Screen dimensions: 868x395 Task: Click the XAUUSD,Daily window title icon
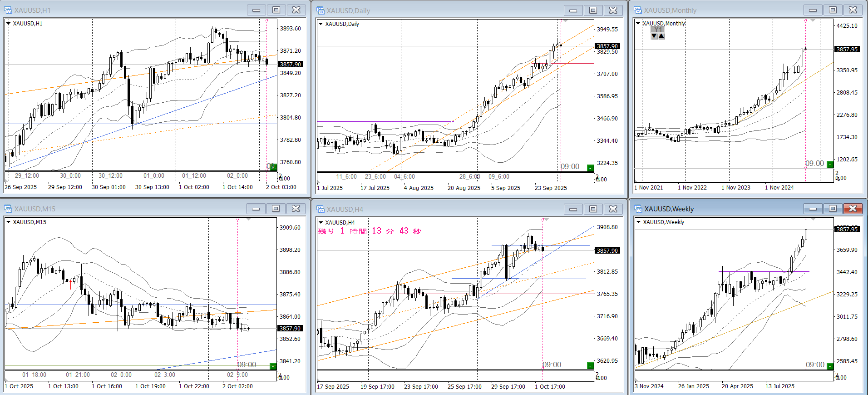pyautogui.click(x=321, y=10)
